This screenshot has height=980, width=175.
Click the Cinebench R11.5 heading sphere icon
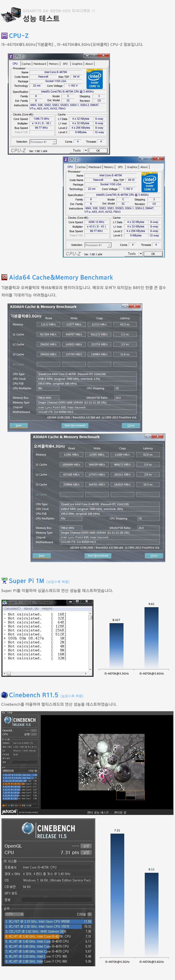click(x=4, y=695)
